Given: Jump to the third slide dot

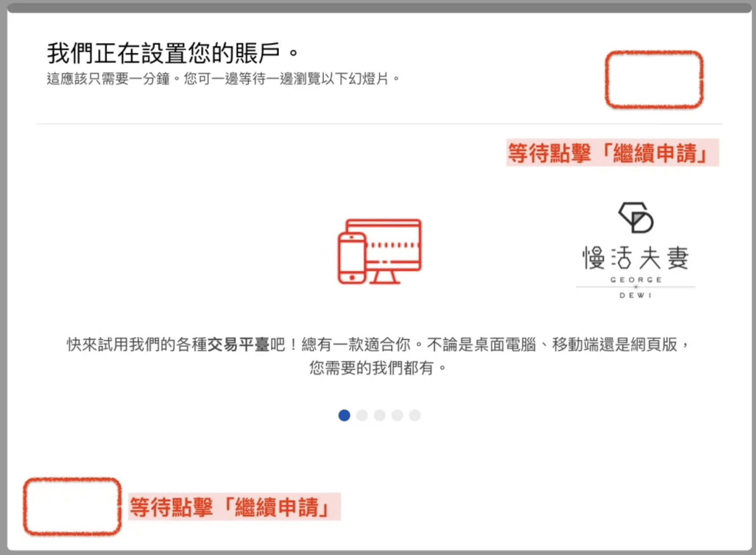Looking at the screenshot, I should click(x=379, y=415).
